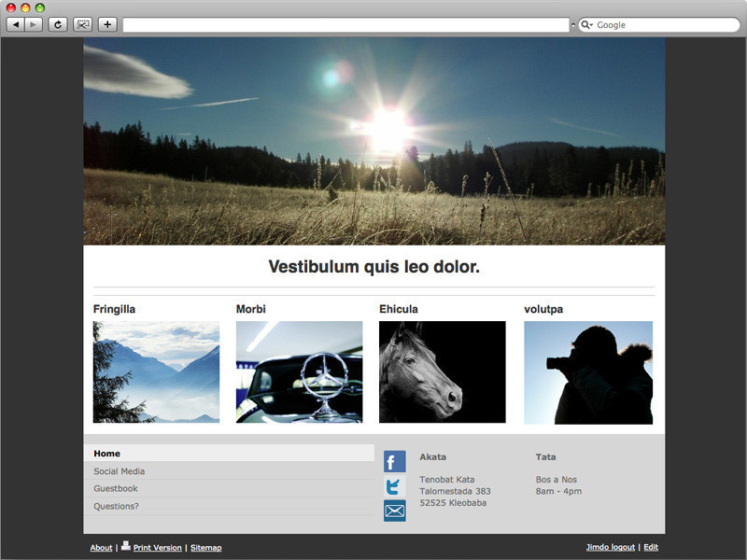Click the Edit link in the footer
The height and width of the screenshot is (560, 747).
coord(651,547)
